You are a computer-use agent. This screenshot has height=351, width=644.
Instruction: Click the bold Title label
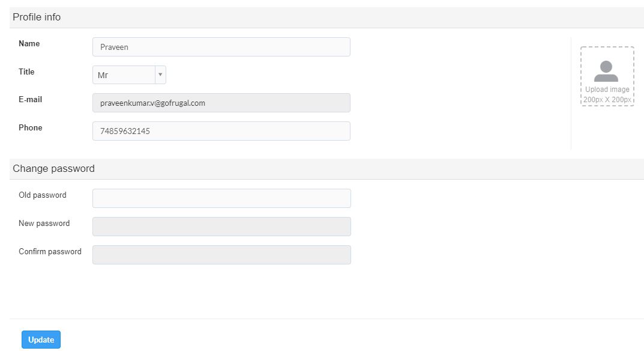(26, 72)
